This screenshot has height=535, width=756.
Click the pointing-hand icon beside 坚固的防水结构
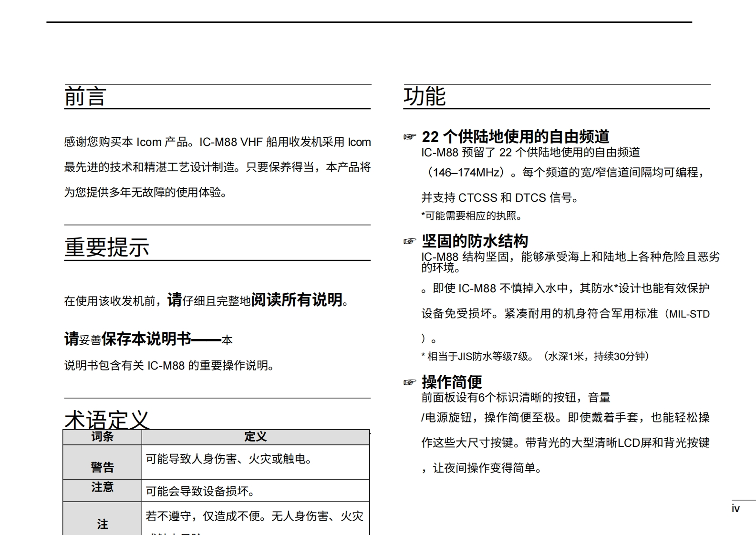click(410, 241)
